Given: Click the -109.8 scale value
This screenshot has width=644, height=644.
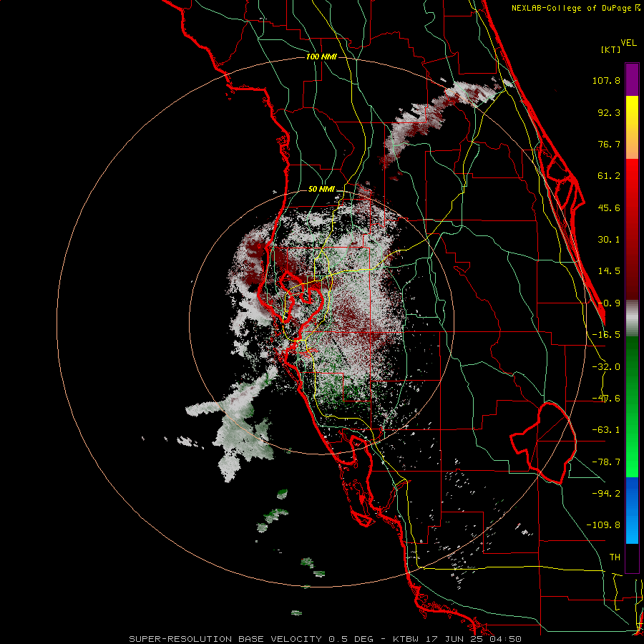Looking at the screenshot, I should coord(603,525).
